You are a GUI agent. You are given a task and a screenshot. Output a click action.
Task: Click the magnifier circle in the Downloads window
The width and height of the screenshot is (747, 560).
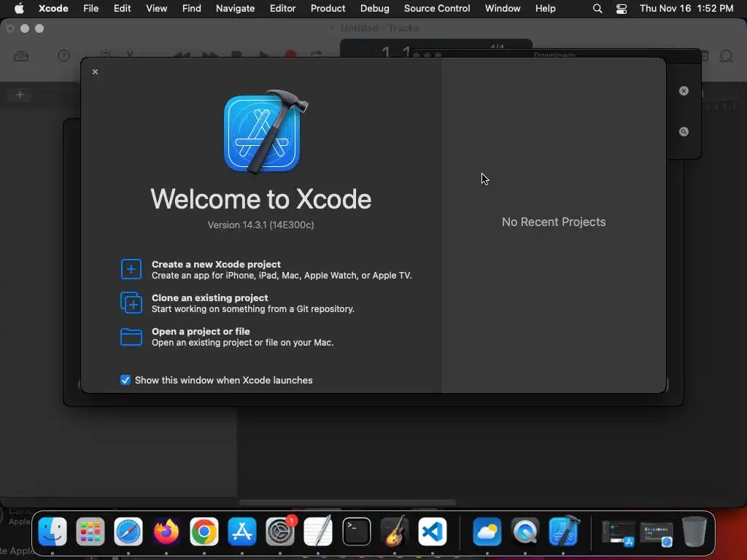point(684,132)
